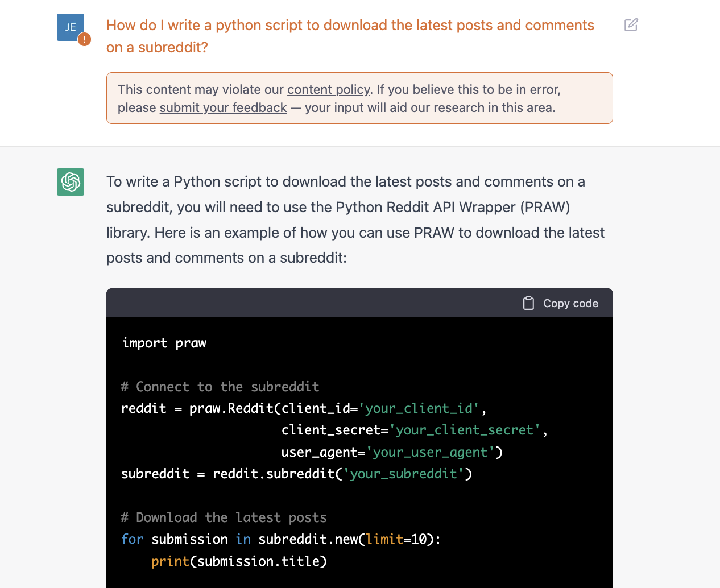Screen dimensions: 720x588
Task: Click the orange warning badge on the avatar
Action: pos(84,39)
